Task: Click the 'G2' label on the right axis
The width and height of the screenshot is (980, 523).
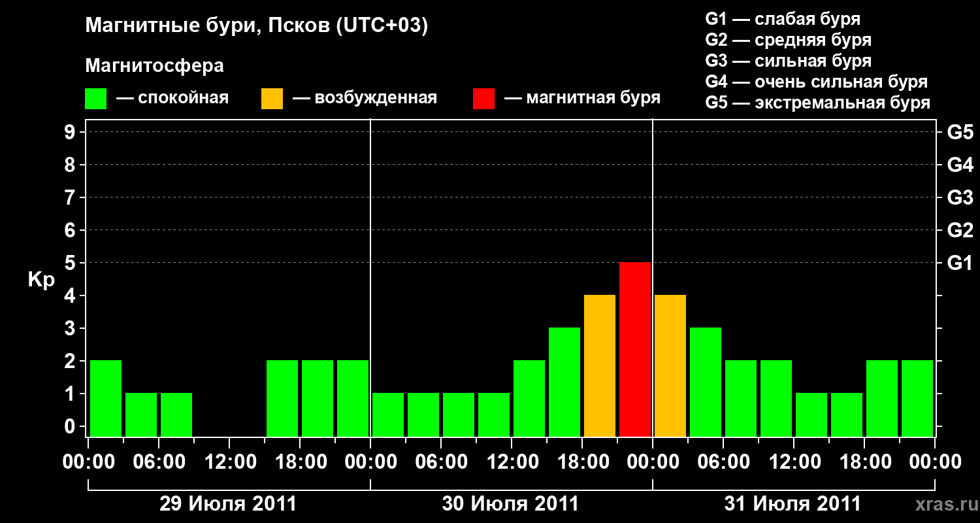Action: [960, 230]
